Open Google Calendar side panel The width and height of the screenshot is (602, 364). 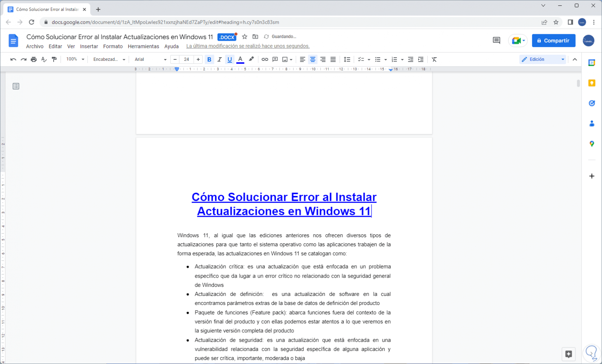point(592,63)
